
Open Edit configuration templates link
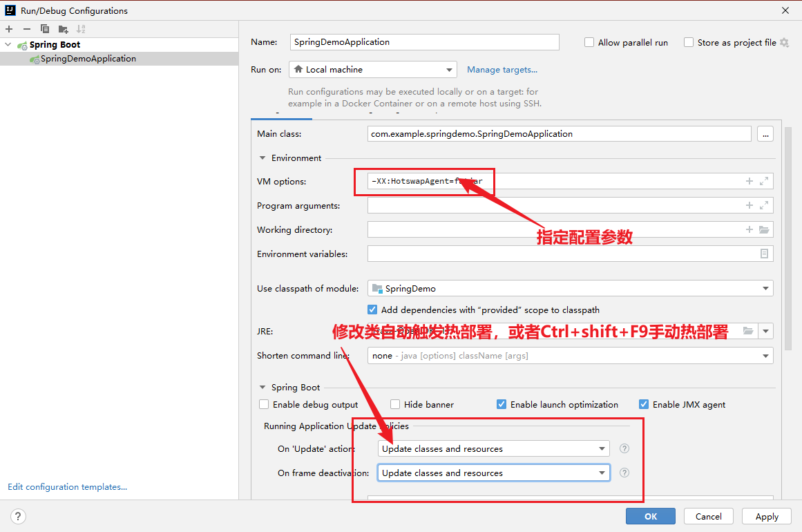point(68,487)
